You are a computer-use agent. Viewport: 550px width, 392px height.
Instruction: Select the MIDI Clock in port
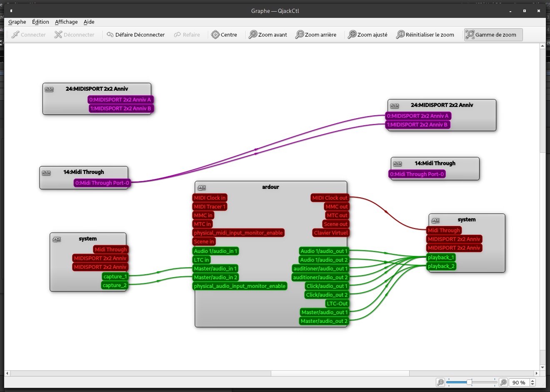[210, 198]
